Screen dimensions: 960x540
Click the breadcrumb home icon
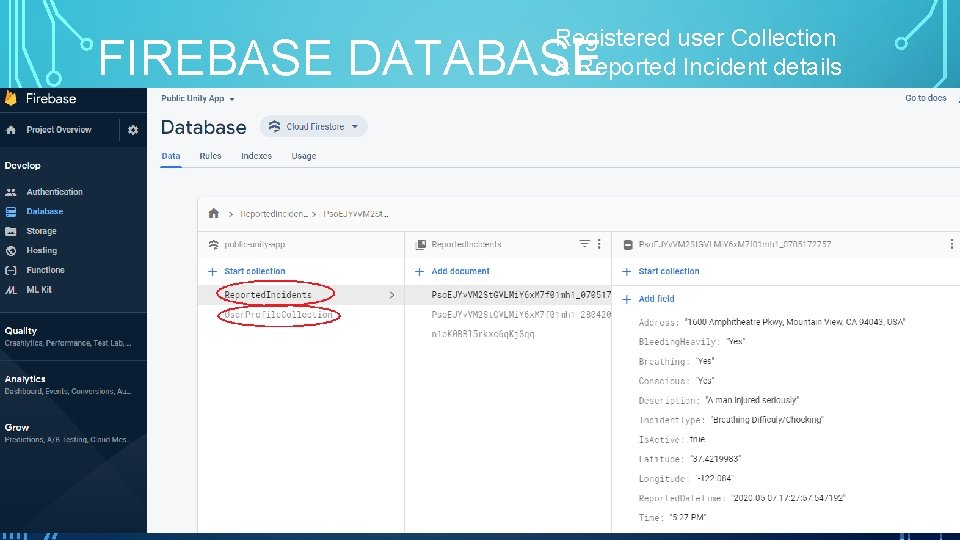pyautogui.click(x=214, y=213)
